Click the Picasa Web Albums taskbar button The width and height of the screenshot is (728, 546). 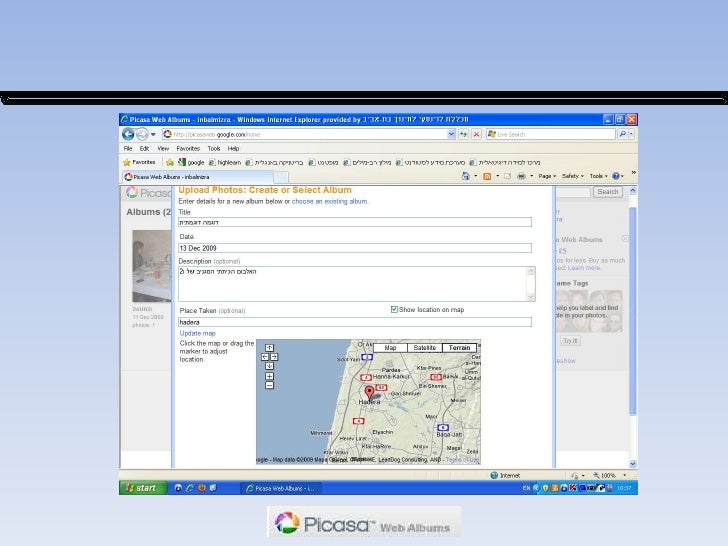(281, 488)
